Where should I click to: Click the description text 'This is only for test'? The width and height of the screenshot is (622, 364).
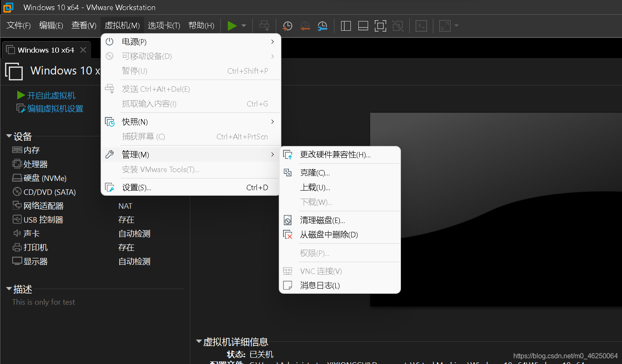tap(44, 302)
